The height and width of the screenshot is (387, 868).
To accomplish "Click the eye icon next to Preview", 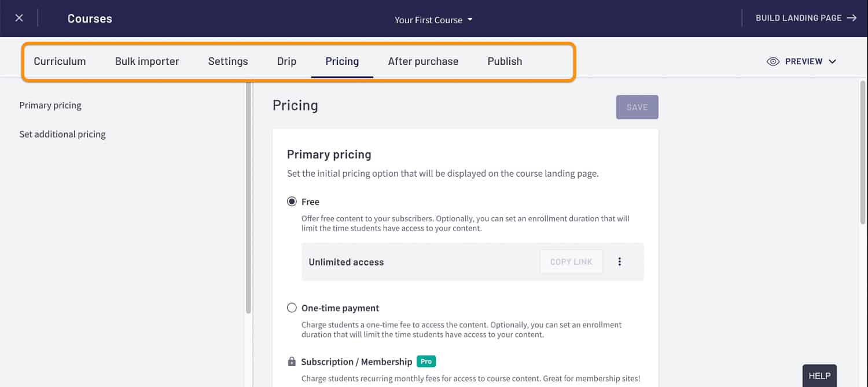I will coord(773,61).
